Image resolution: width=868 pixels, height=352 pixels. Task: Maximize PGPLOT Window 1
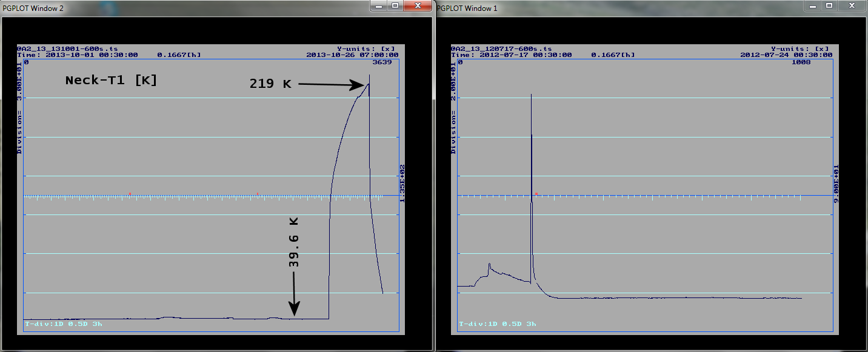tap(829, 5)
